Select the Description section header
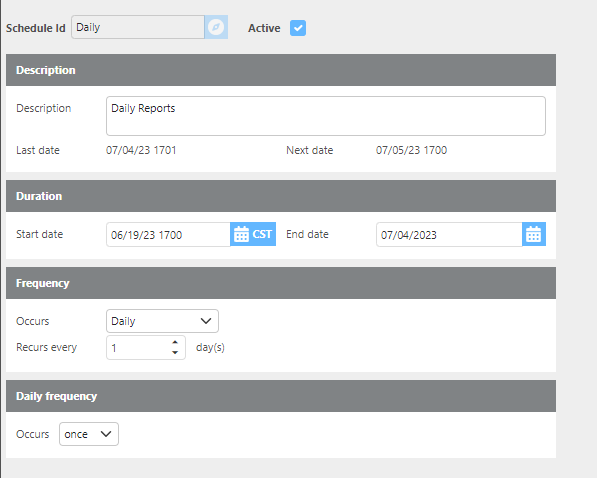This screenshot has height=478, width=597. click(x=281, y=70)
